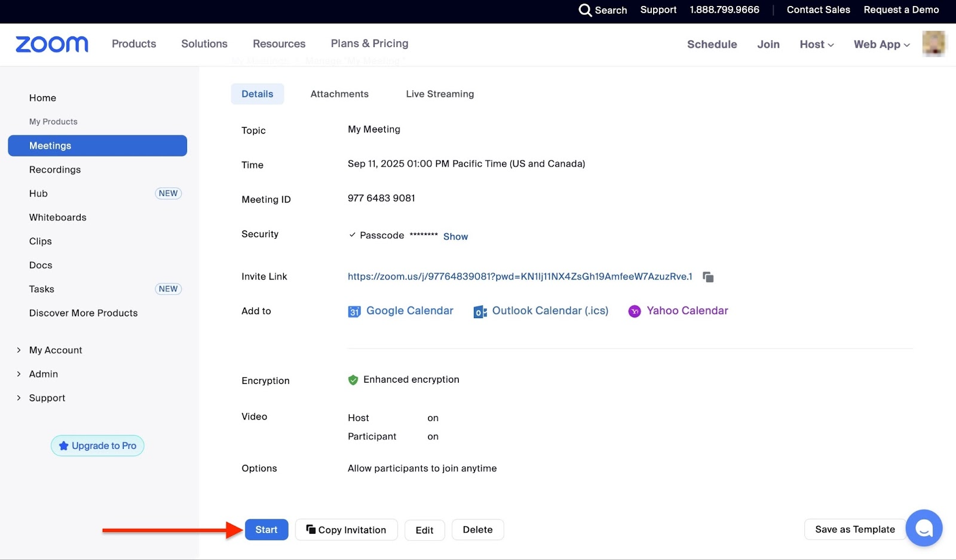Copy invite link using the copy icon
Screen dimensions: 956x560
click(708, 277)
